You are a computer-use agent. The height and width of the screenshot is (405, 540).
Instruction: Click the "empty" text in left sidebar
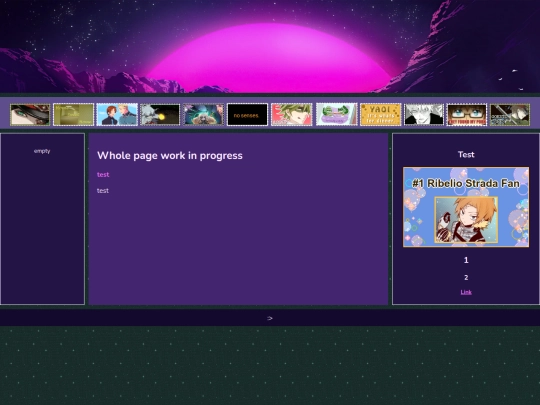tap(42, 151)
